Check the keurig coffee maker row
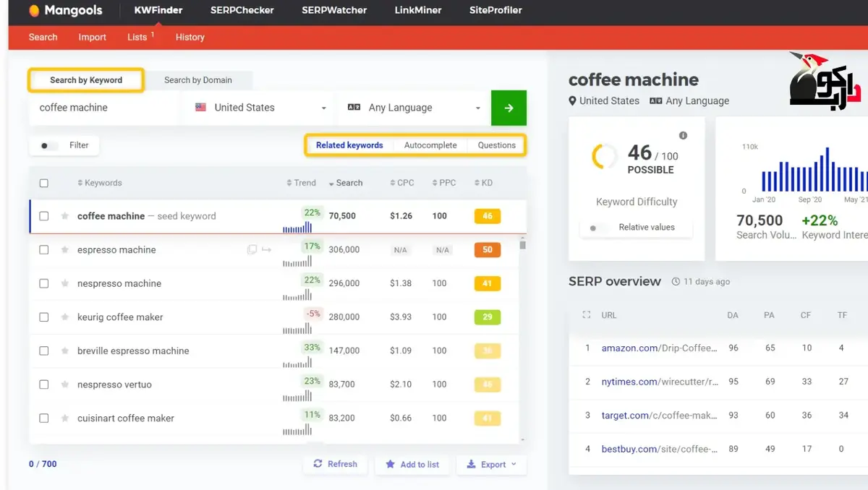 (x=44, y=317)
